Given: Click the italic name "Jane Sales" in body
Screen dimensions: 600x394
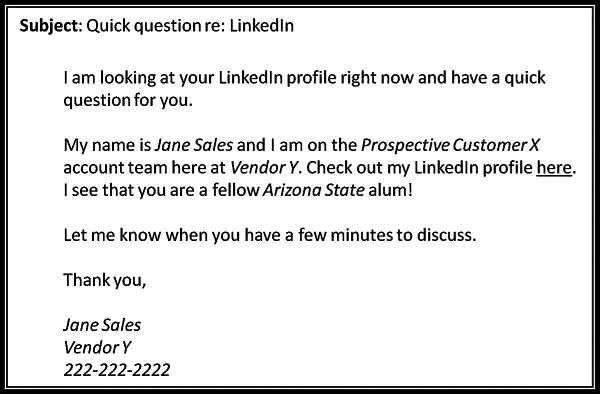Looking at the screenshot, I should pyautogui.click(x=194, y=145).
